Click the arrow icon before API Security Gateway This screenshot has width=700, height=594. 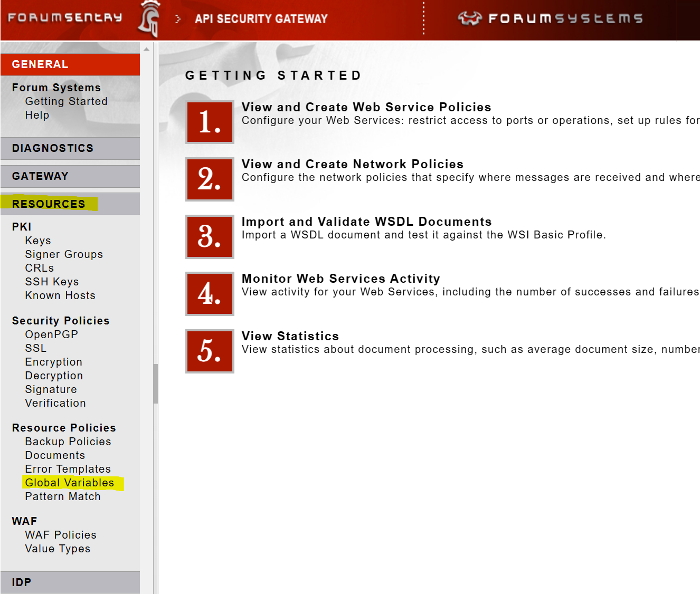[178, 19]
